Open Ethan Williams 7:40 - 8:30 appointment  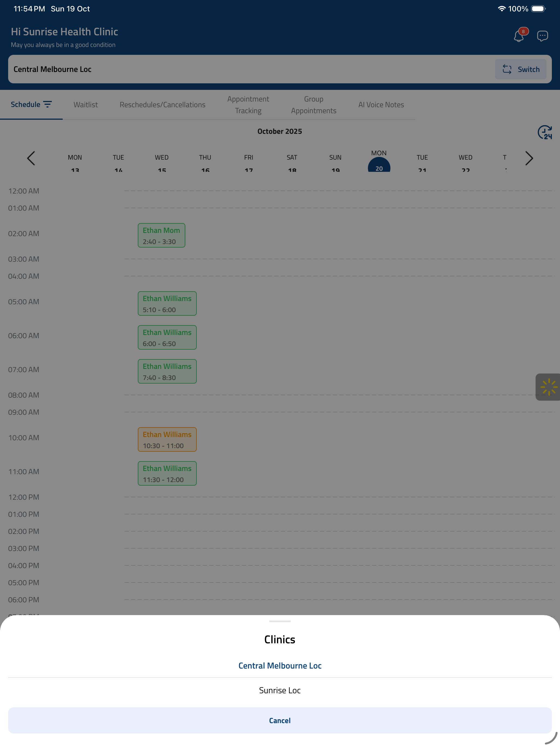167,372
